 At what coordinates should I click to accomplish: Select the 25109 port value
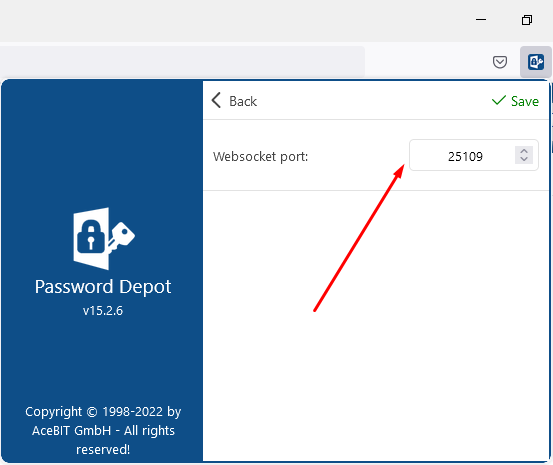point(465,156)
